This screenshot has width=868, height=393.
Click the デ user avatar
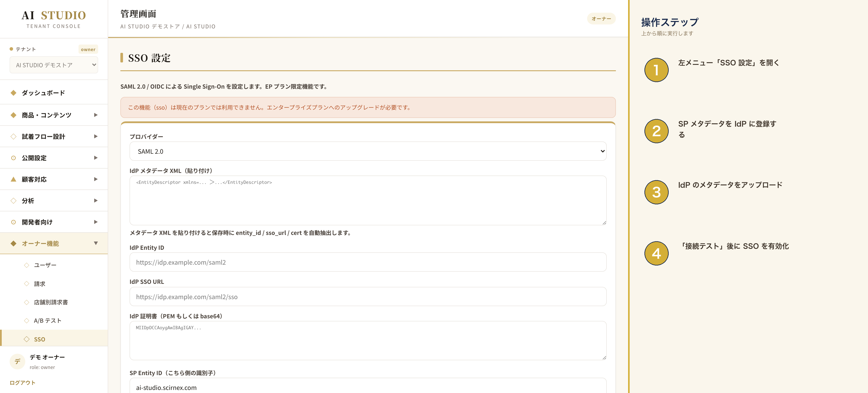17,362
